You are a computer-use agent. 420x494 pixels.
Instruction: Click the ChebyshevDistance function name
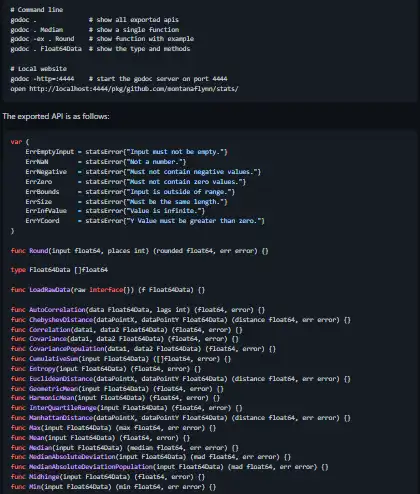[61, 320]
